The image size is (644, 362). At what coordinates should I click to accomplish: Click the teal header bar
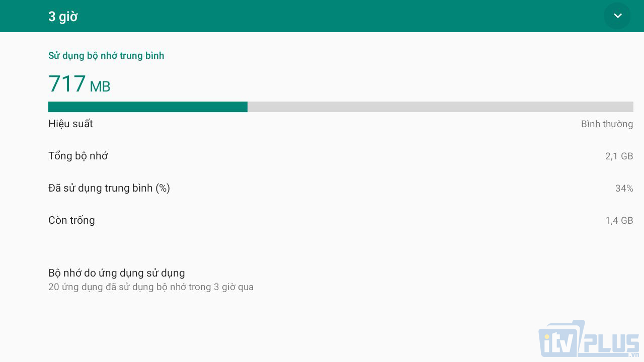(x=322, y=16)
